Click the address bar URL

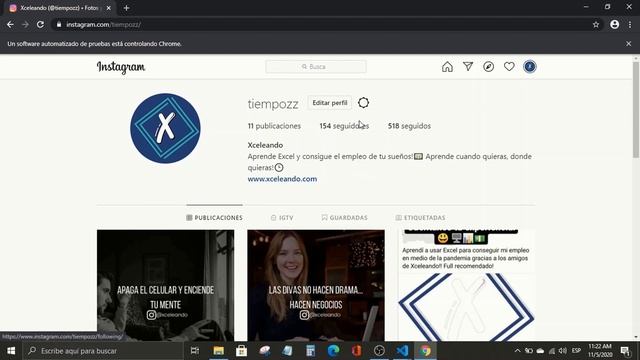pos(103,24)
